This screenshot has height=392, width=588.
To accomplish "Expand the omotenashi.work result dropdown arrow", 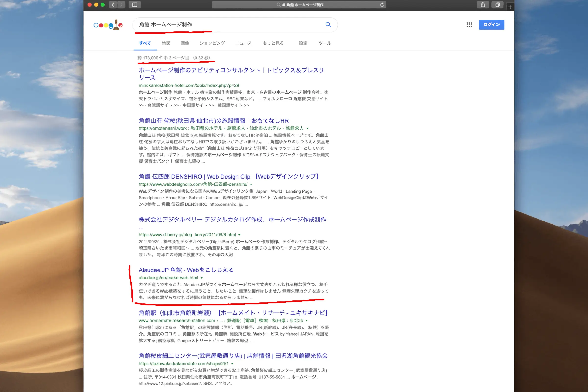I will [x=307, y=128].
